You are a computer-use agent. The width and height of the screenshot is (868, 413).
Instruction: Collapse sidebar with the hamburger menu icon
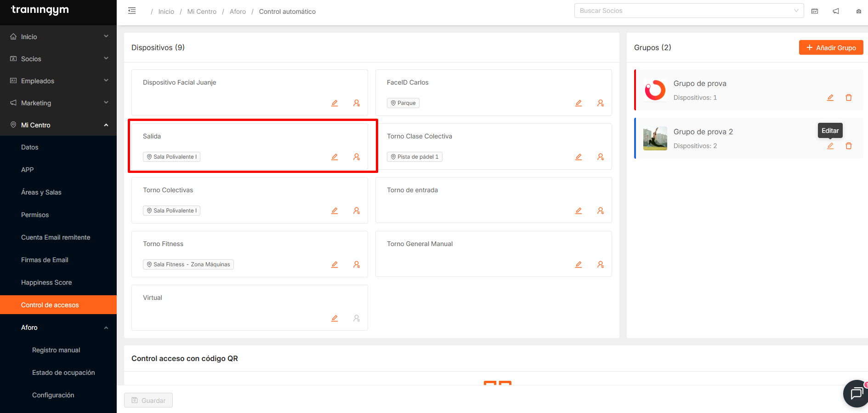pos(132,11)
